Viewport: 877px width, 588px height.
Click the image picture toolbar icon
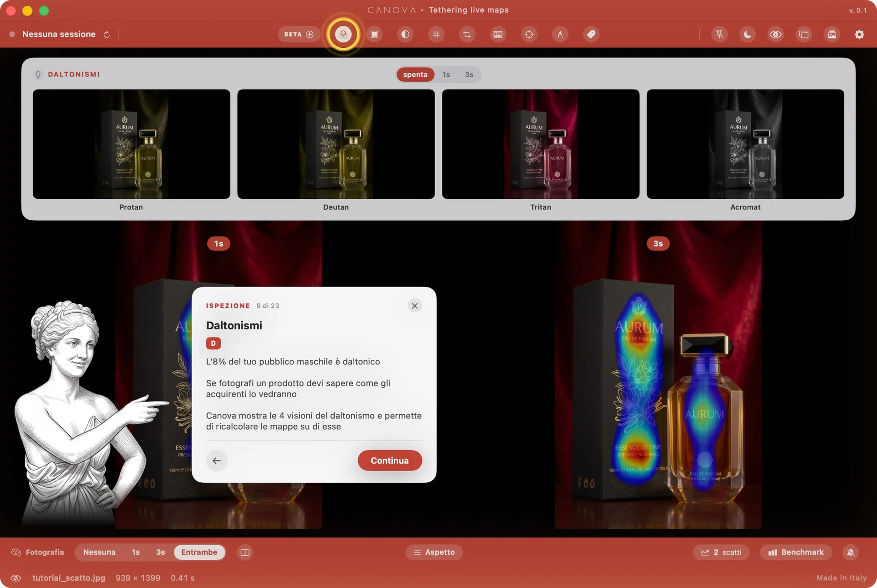coord(498,34)
